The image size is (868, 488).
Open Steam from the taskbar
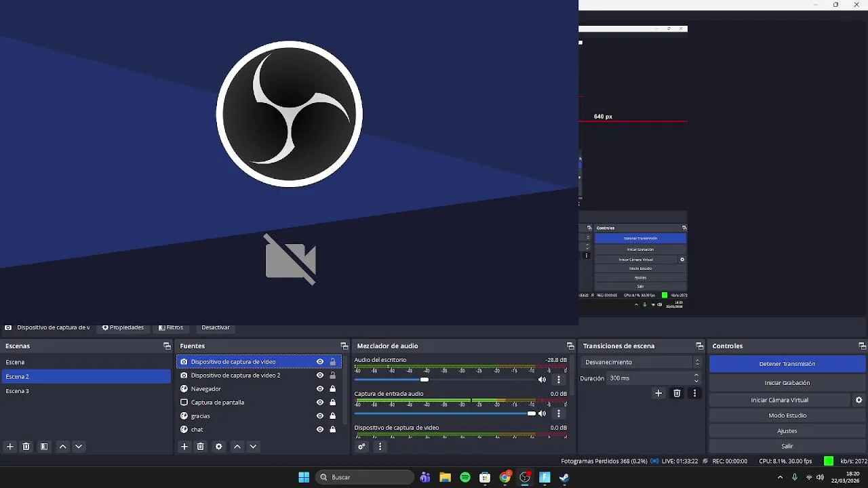pyautogui.click(x=564, y=477)
